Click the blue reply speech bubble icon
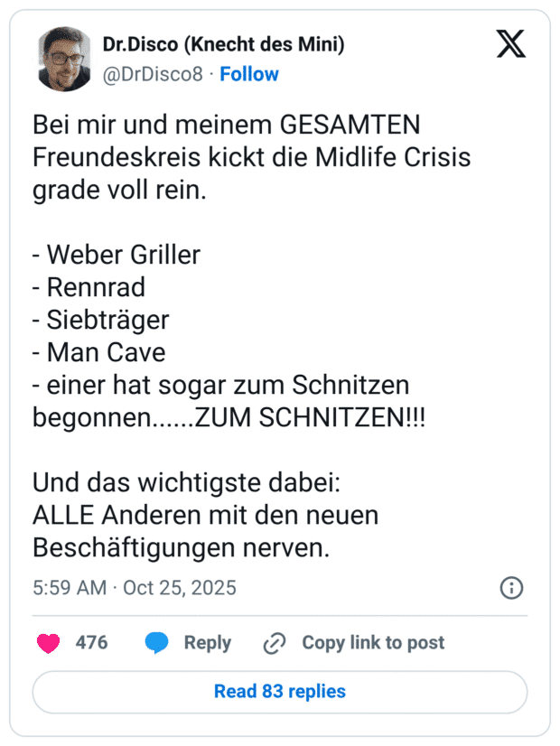 pos(157,643)
